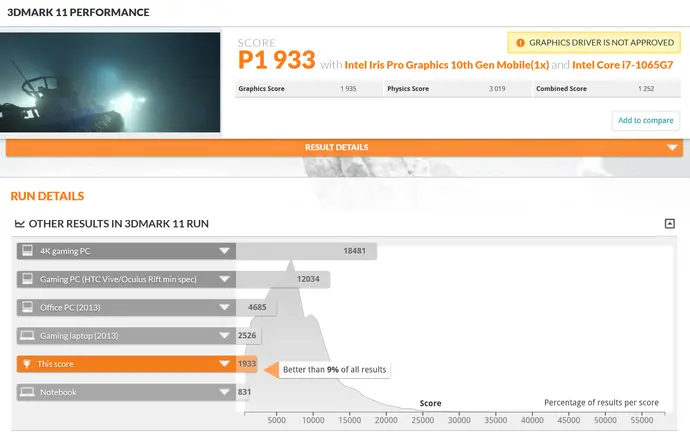Click the Add to compare button
This screenshot has width=690, height=436.
tap(646, 121)
